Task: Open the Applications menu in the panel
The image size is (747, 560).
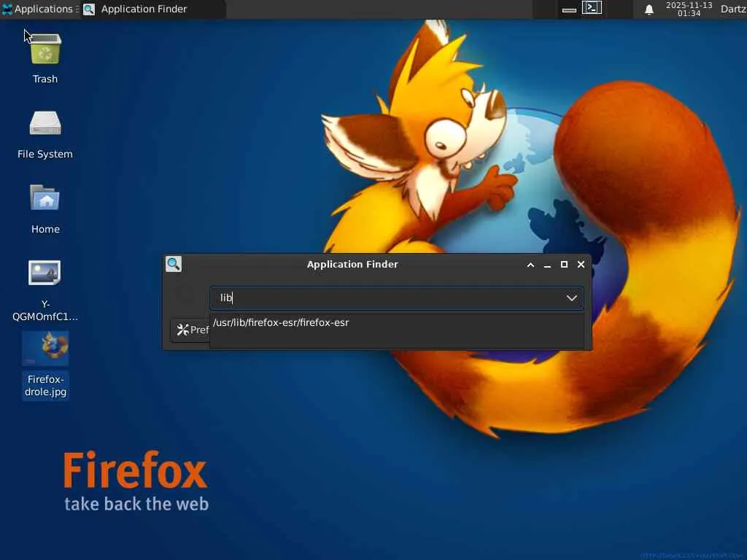Action: 38,9
